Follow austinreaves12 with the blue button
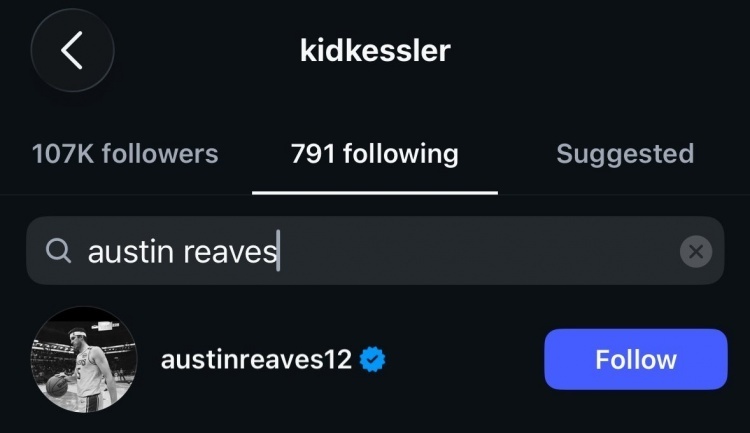 tap(636, 359)
